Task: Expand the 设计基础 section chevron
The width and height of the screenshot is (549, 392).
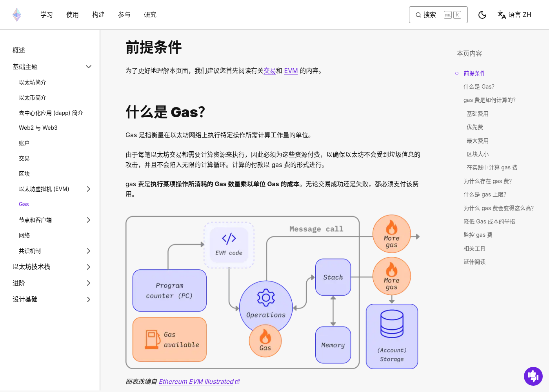Action: (89, 299)
